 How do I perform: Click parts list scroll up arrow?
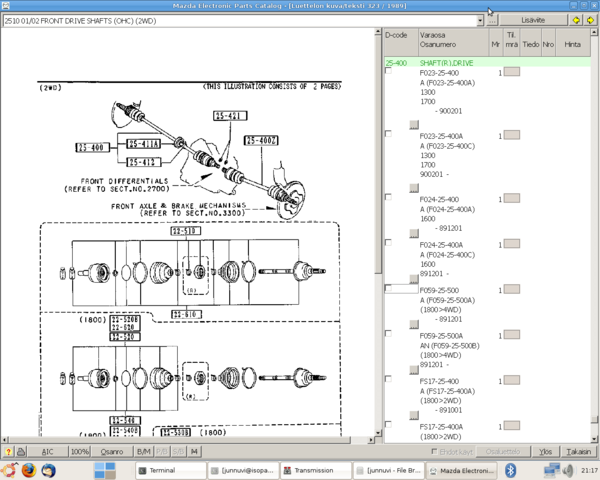click(594, 32)
